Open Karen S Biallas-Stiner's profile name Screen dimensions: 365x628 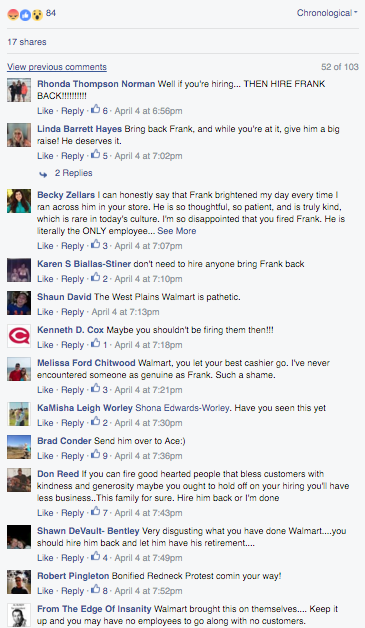84,264
